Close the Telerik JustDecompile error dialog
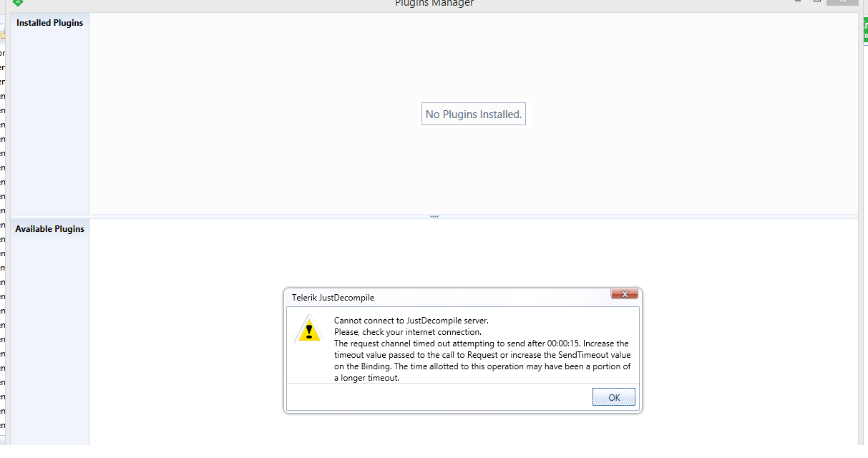 [624, 294]
